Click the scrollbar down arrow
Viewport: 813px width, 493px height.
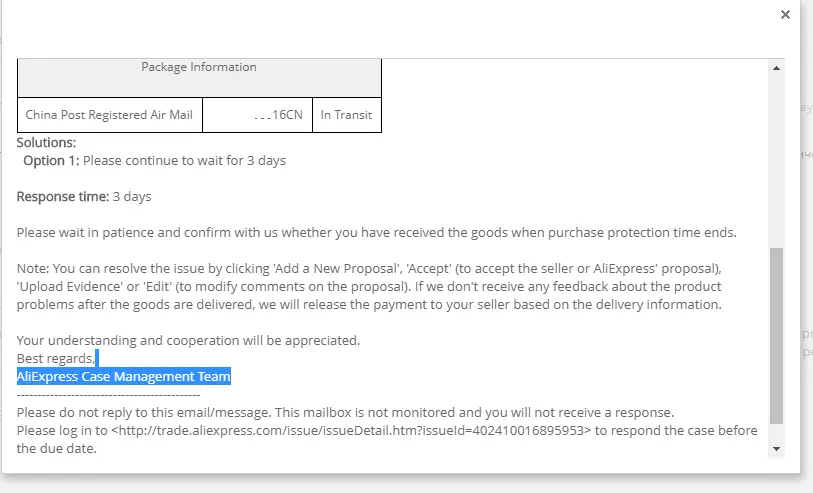[776, 449]
